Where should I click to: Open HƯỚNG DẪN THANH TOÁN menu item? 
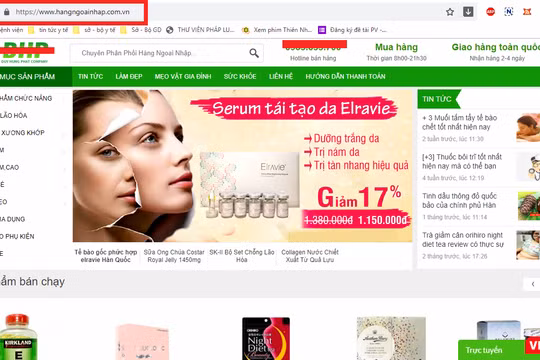[x=345, y=76]
